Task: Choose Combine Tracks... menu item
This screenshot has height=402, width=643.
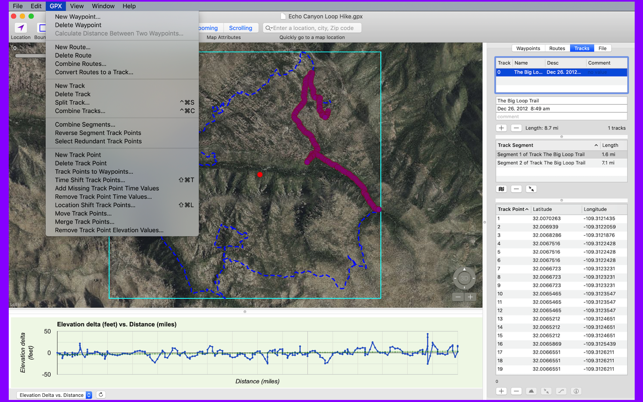Action: click(122, 111)
